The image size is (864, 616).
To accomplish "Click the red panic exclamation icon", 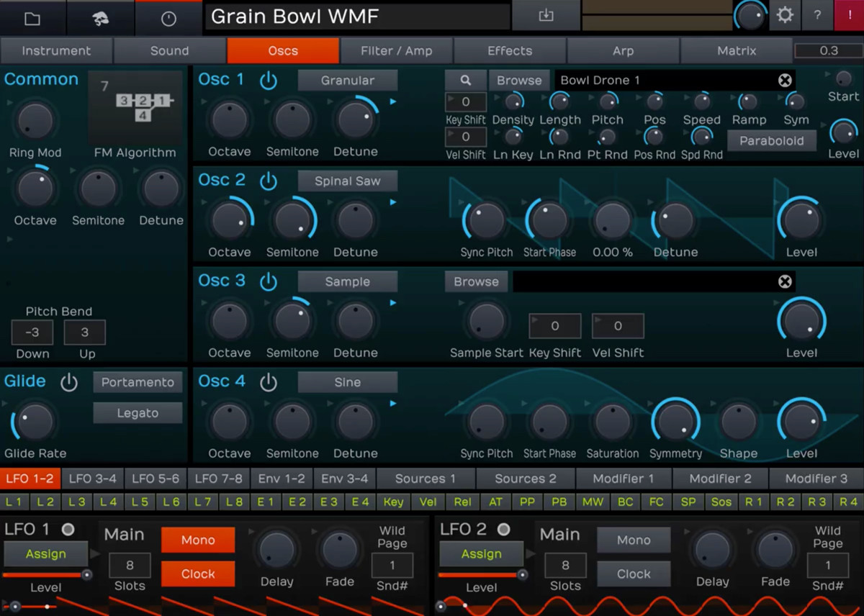I will click(849, 16).
